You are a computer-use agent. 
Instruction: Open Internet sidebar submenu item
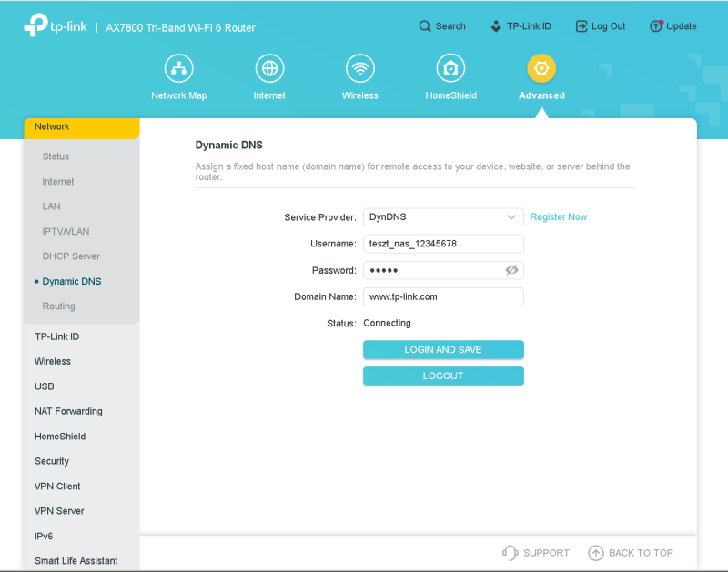(58, 181)
